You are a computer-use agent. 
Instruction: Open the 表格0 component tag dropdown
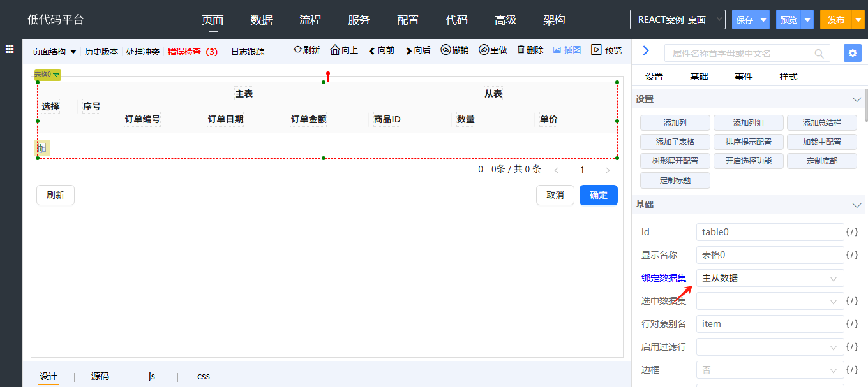48,75
